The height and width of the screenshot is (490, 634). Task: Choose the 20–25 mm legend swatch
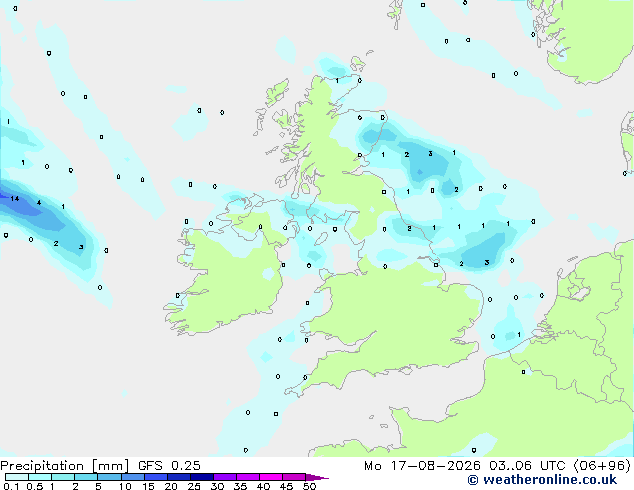click(178, 477)
